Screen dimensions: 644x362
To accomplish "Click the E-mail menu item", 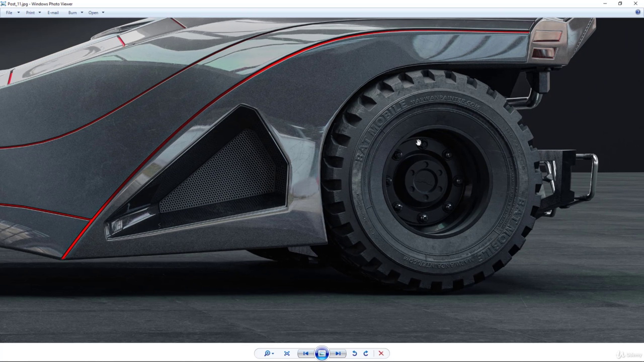I will (53, 13).
